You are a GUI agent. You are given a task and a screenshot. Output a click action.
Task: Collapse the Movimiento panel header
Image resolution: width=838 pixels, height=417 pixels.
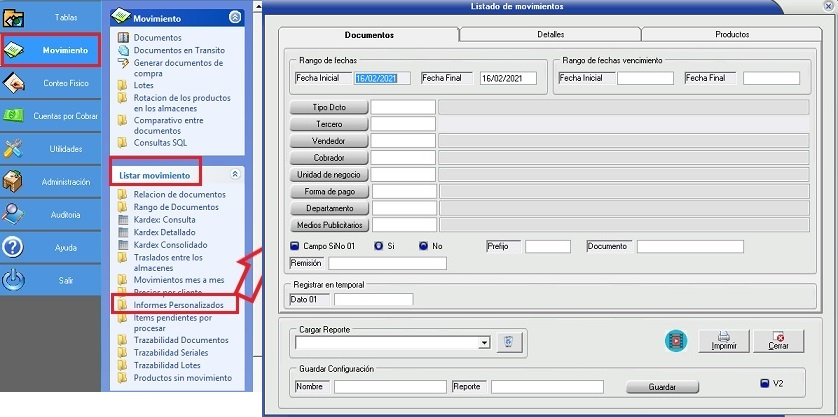(x=235, y=17)
